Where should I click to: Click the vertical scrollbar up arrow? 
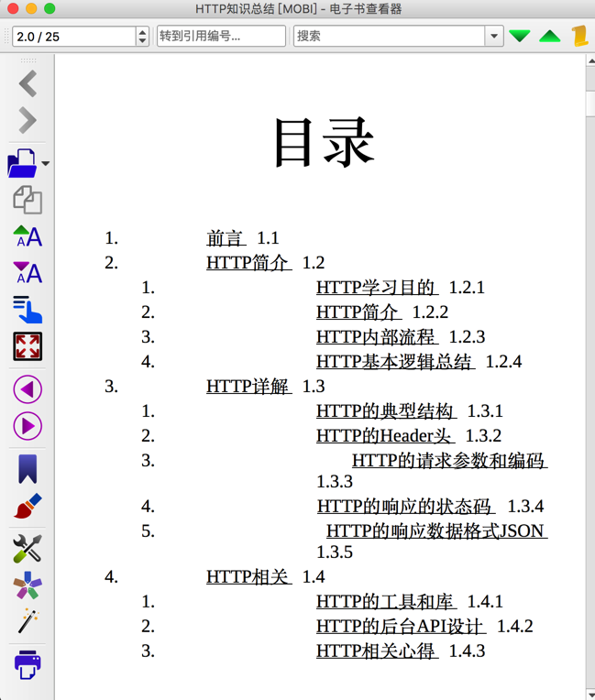point(590,60)
